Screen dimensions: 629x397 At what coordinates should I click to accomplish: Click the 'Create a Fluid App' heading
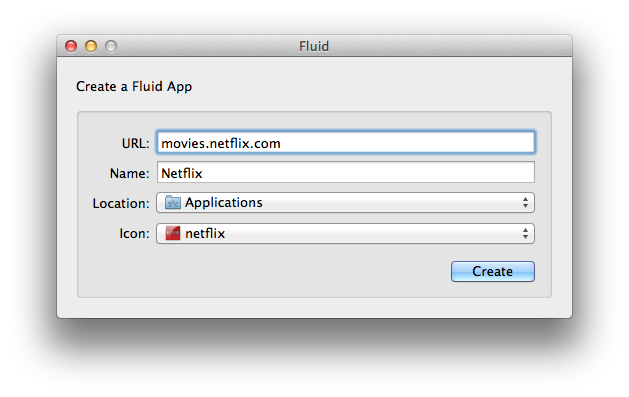pos(134,87)
